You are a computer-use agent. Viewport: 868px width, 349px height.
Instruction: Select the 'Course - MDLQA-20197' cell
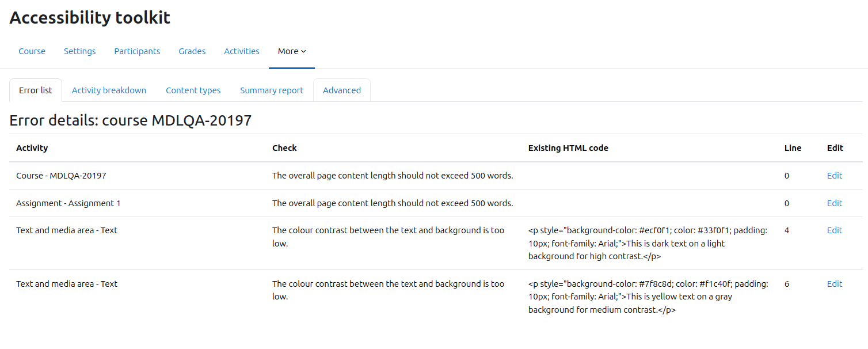pos(61,176)
